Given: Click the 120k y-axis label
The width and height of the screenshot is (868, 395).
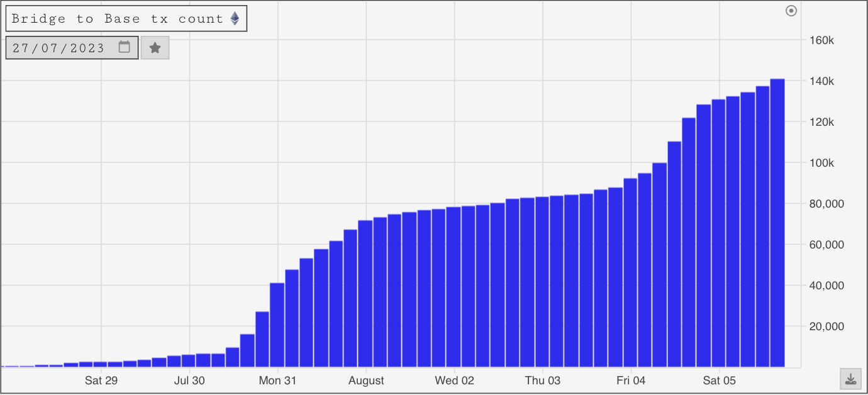Looking at the screenshot, I should click(821, 122).
